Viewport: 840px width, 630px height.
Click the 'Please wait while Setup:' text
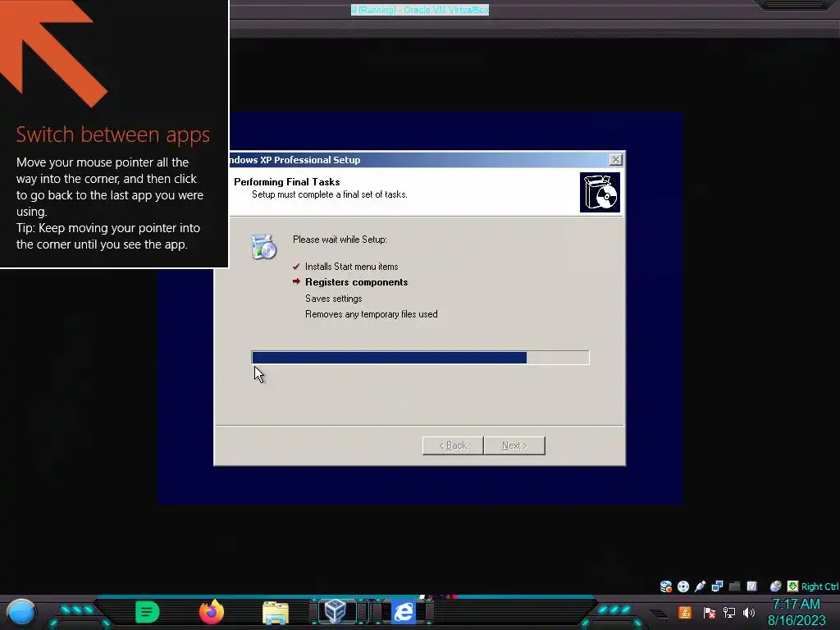[340, 240]
